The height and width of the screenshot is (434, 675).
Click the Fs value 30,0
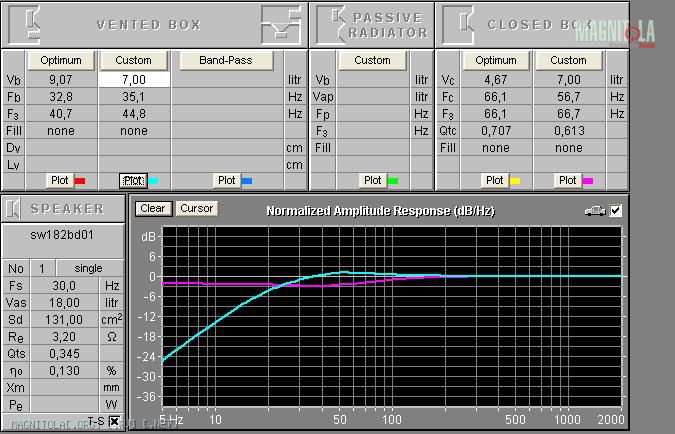(x=64, y=286)
